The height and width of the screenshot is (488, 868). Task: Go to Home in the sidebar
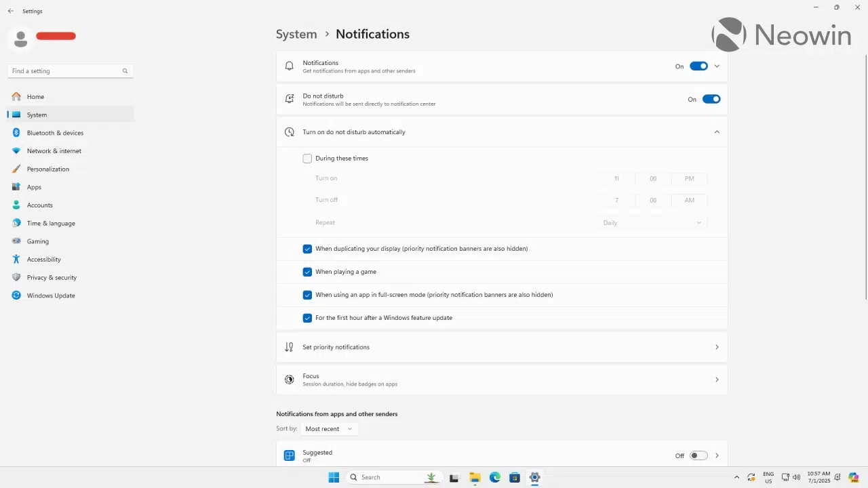(71, 97)
